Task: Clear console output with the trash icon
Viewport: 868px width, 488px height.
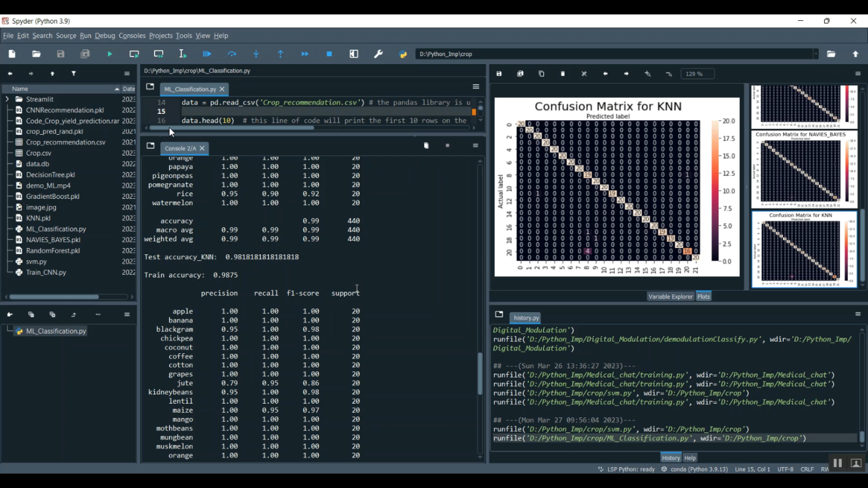Action: (426, 146)
